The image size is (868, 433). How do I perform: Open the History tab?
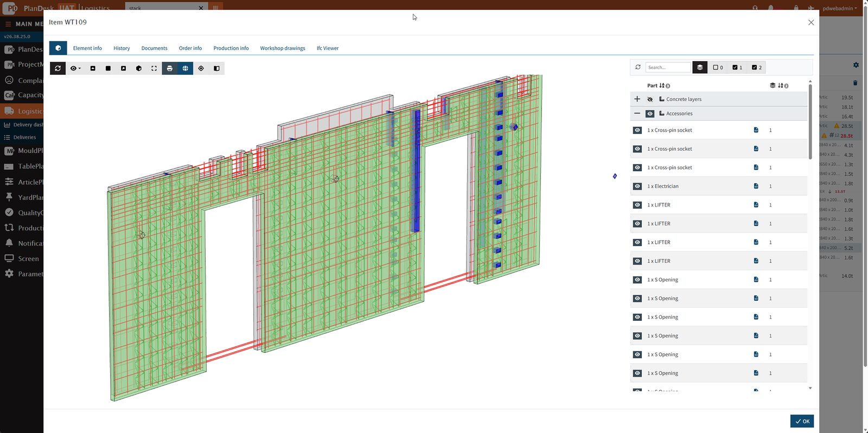pos(122,48)
